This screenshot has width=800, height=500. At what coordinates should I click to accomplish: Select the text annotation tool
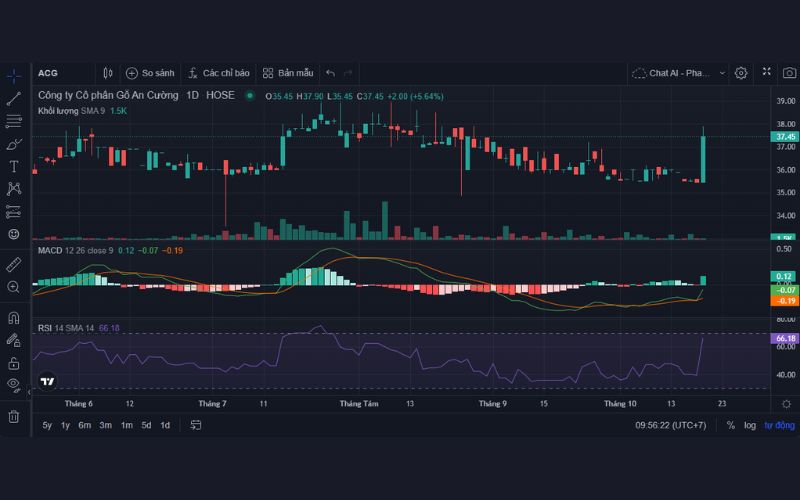pyautogui.click(x=14, y=166)
